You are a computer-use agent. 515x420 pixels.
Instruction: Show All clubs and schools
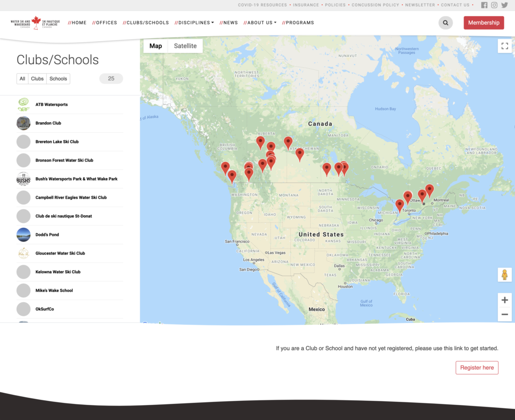pos(22,79)
